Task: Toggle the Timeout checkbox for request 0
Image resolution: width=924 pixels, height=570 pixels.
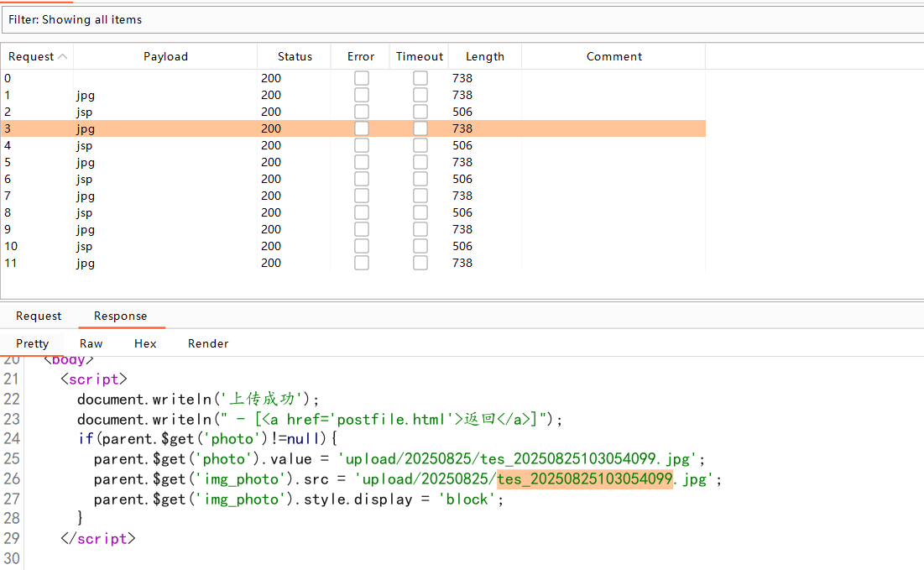Action: [x=420, y=78]
